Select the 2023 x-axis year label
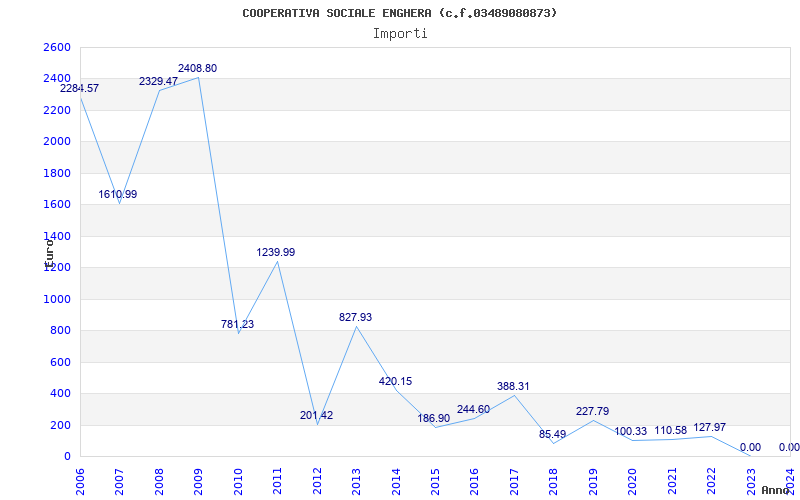The width and height of the screenshot is (800, 500). (751, 482)
